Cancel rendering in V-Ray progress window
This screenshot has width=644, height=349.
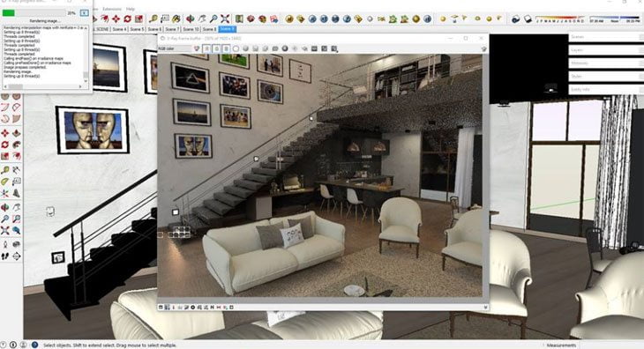click(84, 12)
